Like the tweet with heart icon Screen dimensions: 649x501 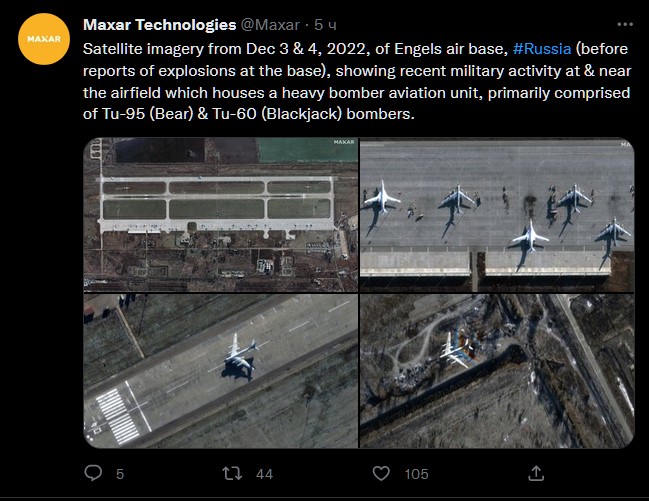381,473
